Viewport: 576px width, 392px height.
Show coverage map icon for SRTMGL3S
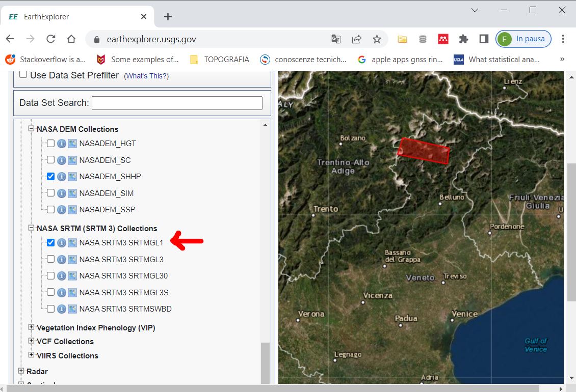(72, 293)
